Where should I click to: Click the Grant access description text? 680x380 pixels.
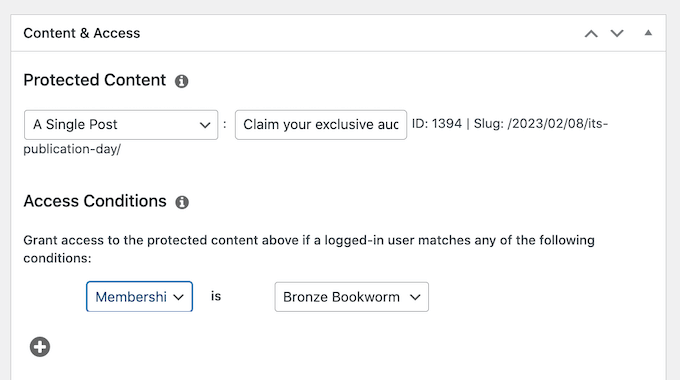(309, 249)
